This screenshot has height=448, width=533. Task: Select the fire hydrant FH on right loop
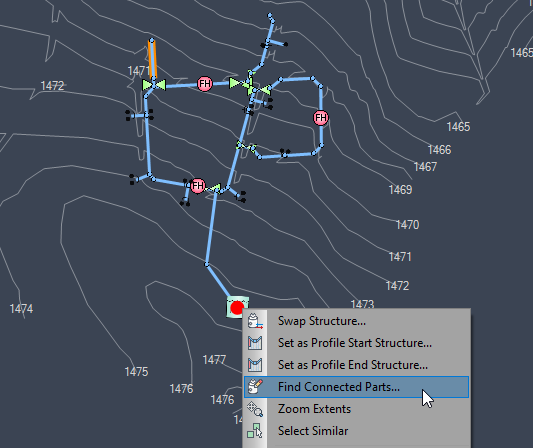321,118
